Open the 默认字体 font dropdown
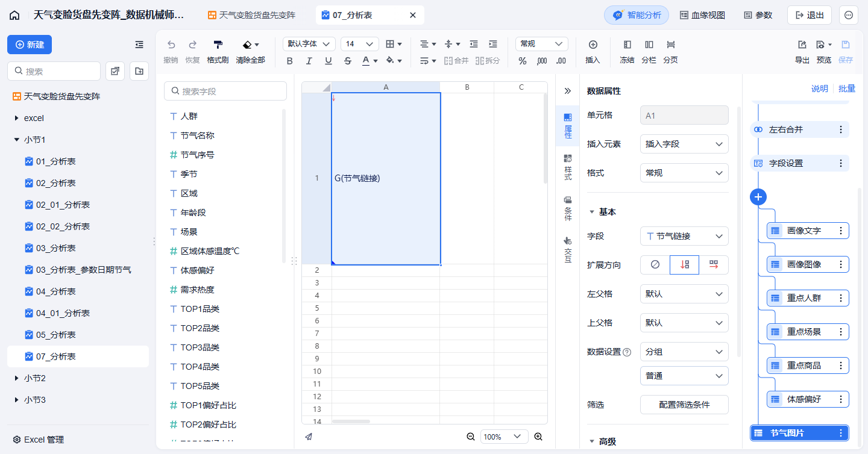868x454 pixels. tap(309, 44)
